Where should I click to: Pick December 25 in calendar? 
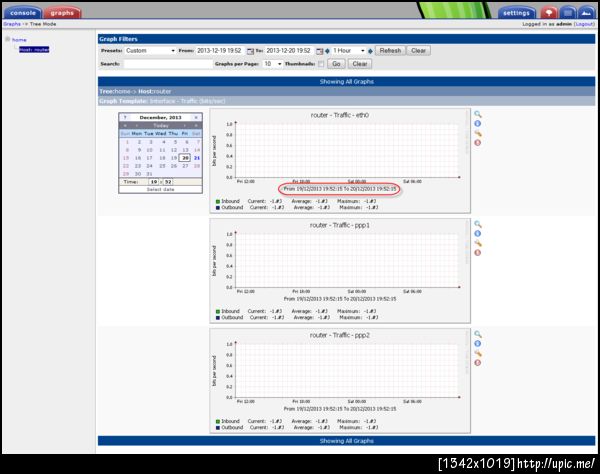[x=162, y=166]
